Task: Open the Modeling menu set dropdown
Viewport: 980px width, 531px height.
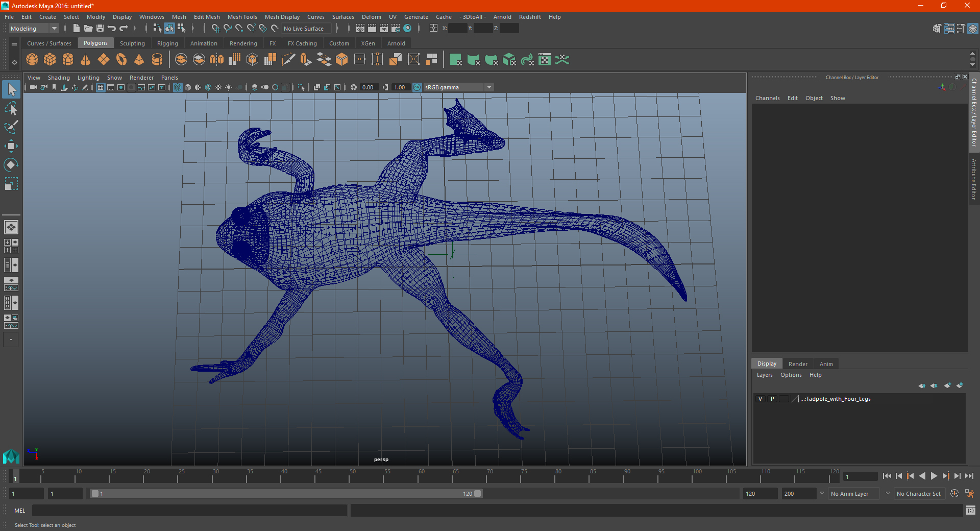Action: point(34,29)
